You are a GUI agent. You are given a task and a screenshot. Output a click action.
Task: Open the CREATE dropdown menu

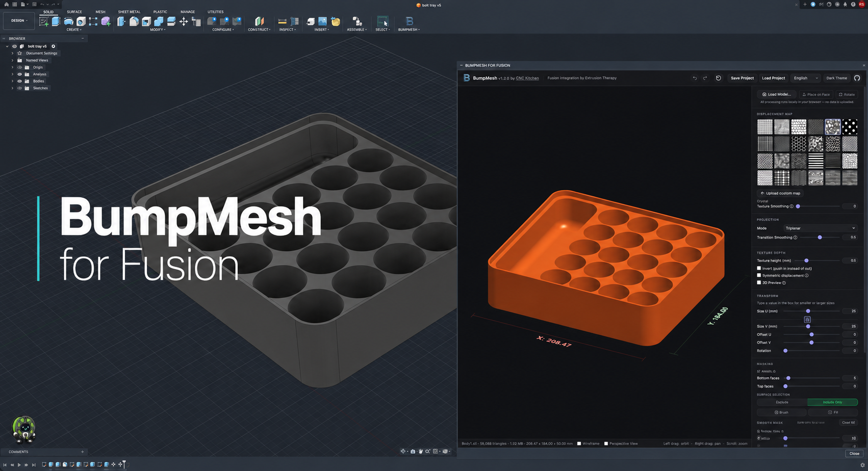pos(74,30)
